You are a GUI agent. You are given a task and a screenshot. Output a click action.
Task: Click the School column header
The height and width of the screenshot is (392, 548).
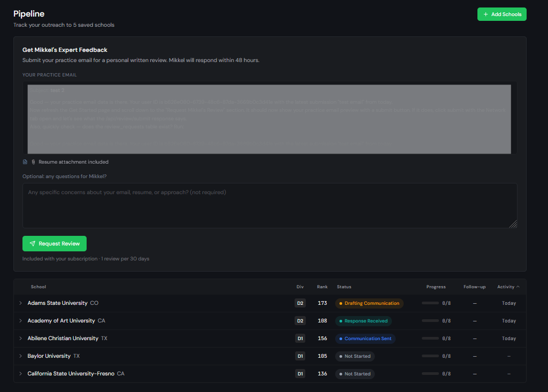pos(38,287)
